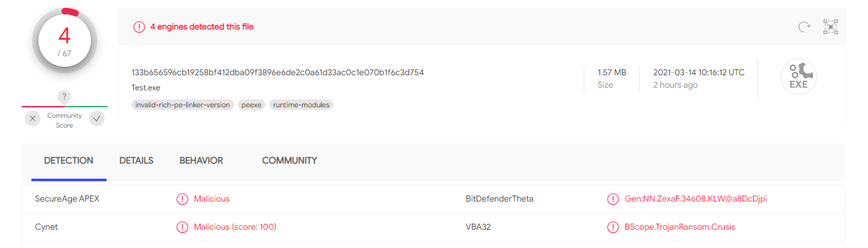Click the reanalyze refresh icon

tap(804, 27)
